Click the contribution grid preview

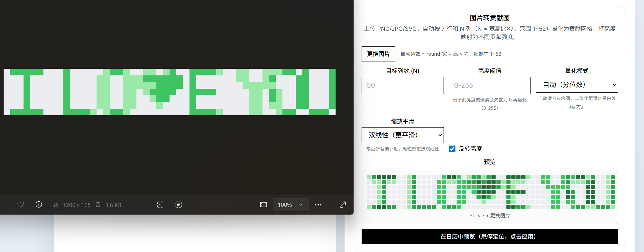(491, 192)
